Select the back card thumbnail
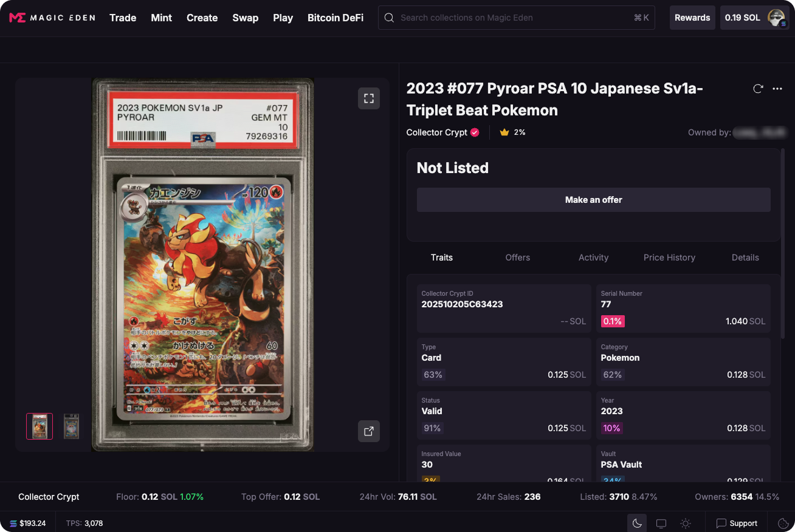Image resolution: width=795 pixels, height=532 pixels. (x=72, y=426)
